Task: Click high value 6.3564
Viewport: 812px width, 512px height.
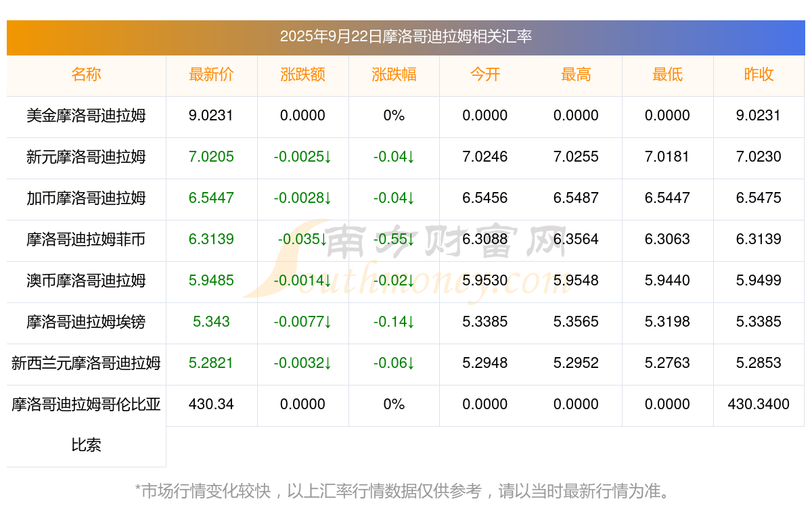Action: tap(576, 239)
